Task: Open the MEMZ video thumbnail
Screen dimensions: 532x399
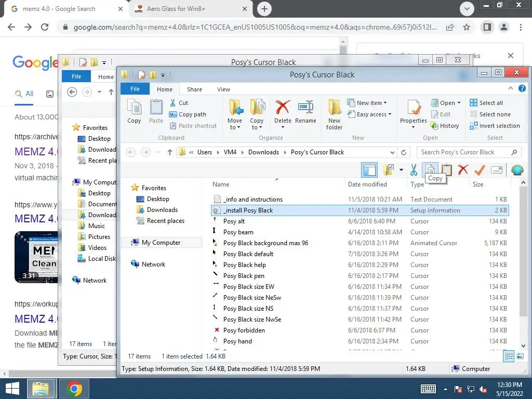Action: [x=36, y=257]
